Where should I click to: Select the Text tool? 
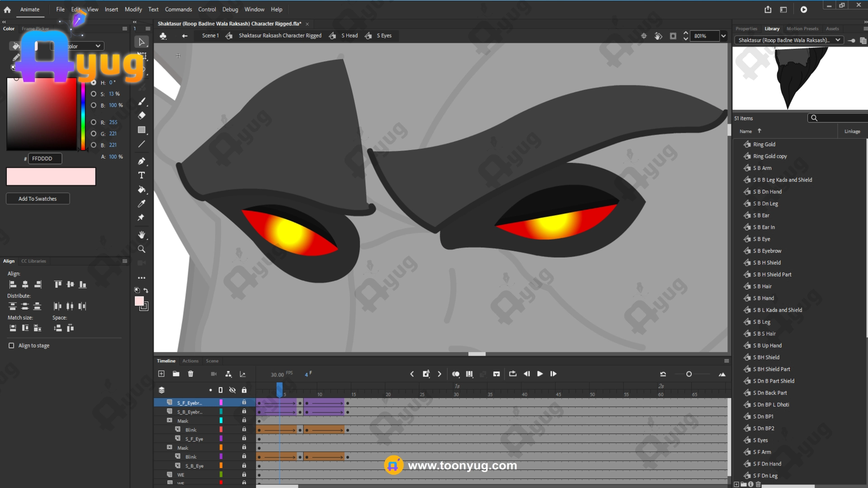pyautogui.click(x=142, y=175)
